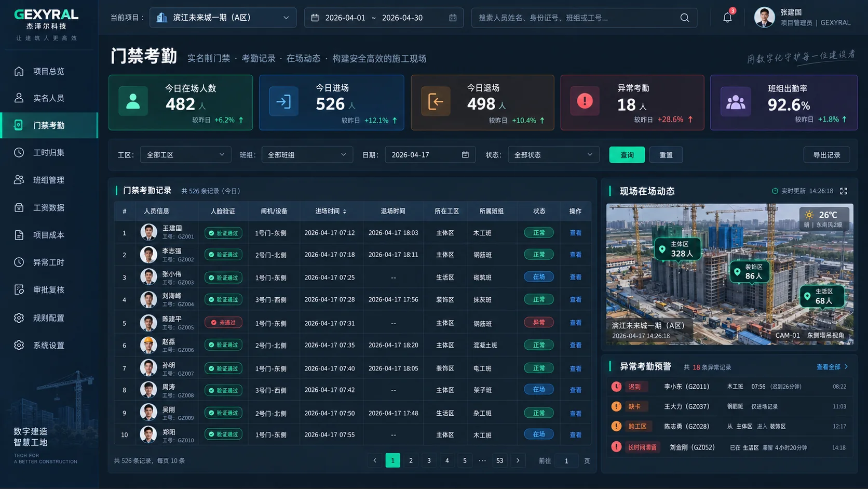Click user avatar of 张建国
868x489 pixels.
(x=764, y=18)
